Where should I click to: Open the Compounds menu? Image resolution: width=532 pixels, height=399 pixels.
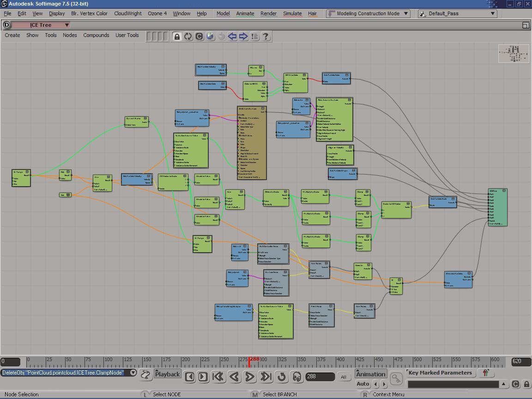(x=96, y=35)
